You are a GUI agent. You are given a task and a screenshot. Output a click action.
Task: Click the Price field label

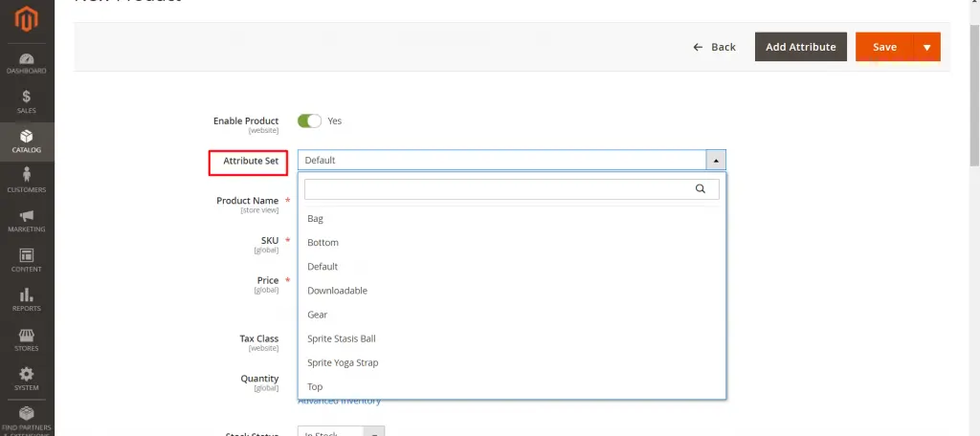click(268, 280)
